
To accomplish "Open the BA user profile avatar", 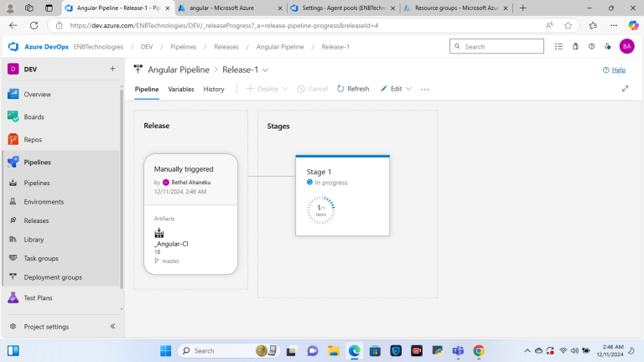I will pyautogui.click(x=626, y=46).
